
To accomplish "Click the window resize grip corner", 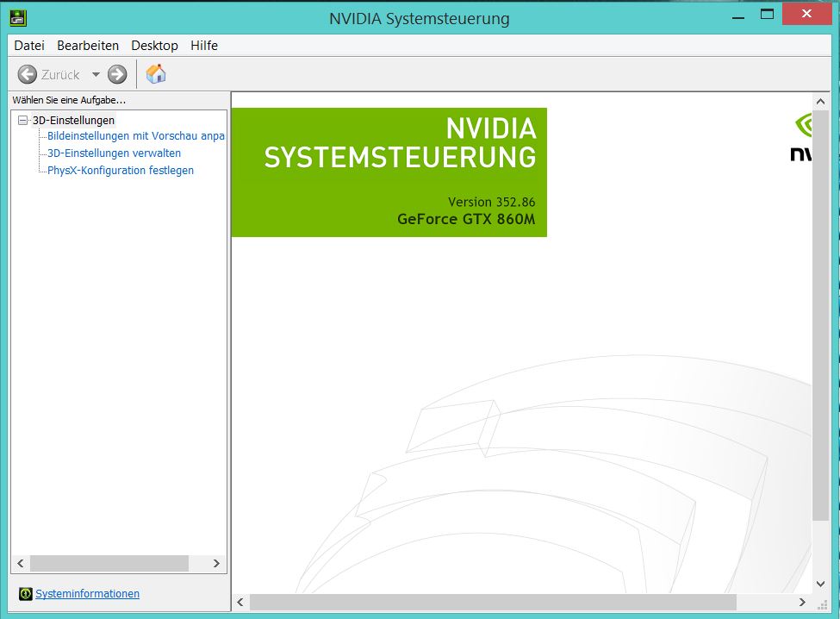I will click(x=822, y=604).
